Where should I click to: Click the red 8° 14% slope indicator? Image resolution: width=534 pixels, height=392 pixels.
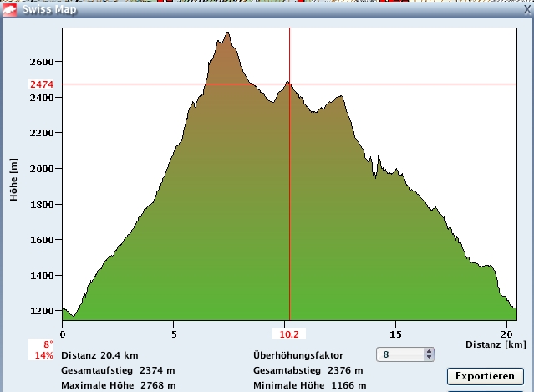coord(43,349)
